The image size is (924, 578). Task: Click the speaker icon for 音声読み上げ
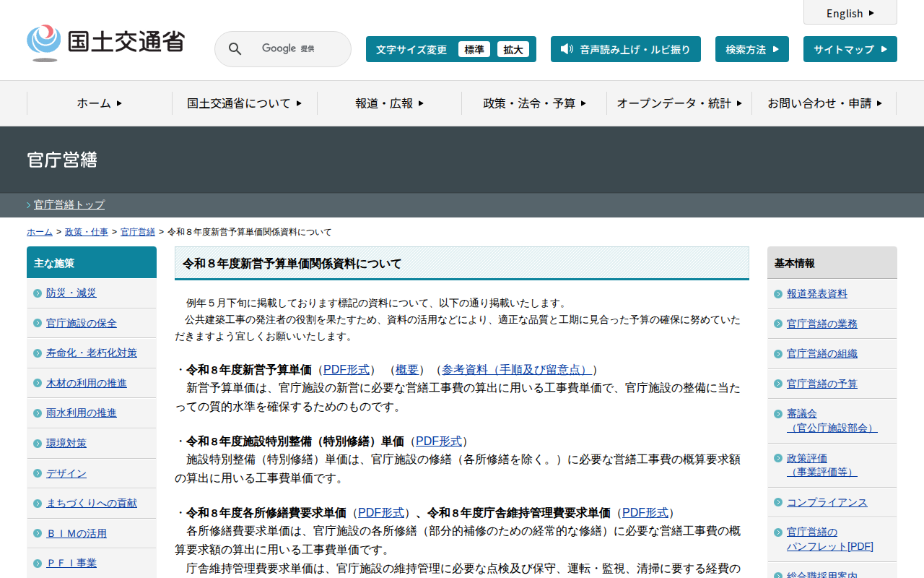pos(567,49)
